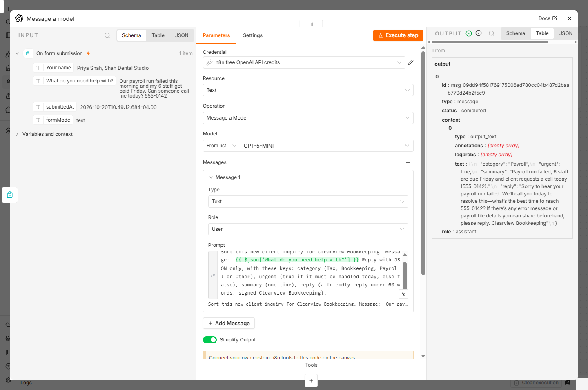
Task: Switch INPUT view to JSON
Action: (x=182, y=35)
